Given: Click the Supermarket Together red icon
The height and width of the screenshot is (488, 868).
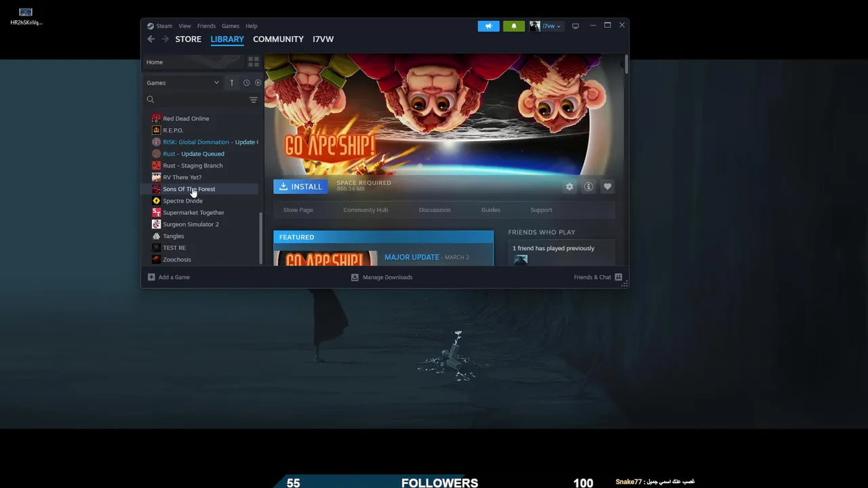Looking at the screenshot, I should (156, 213).
